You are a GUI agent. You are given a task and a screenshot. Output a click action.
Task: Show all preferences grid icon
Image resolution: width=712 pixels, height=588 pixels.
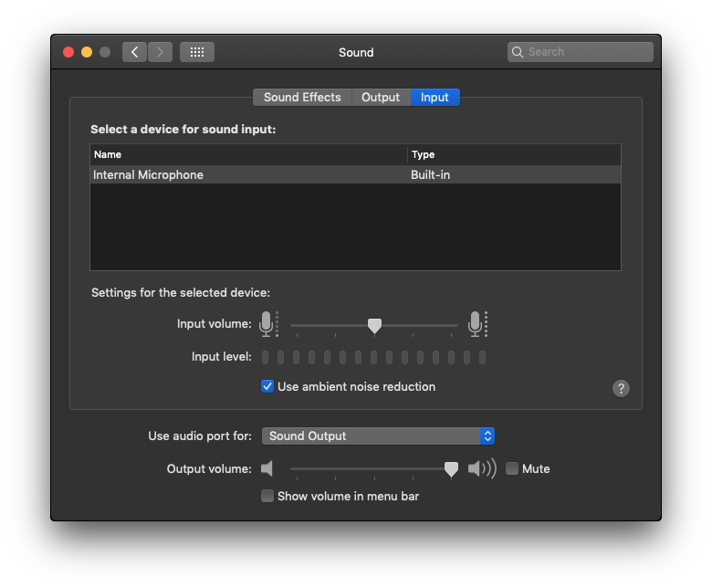click(x=197, y=52)
